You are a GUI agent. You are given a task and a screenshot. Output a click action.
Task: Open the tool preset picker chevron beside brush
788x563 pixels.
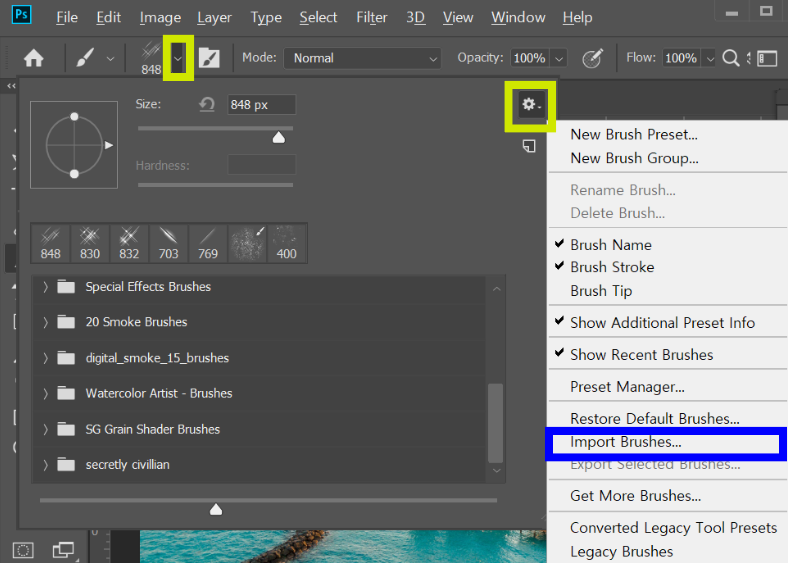[110, 59]
